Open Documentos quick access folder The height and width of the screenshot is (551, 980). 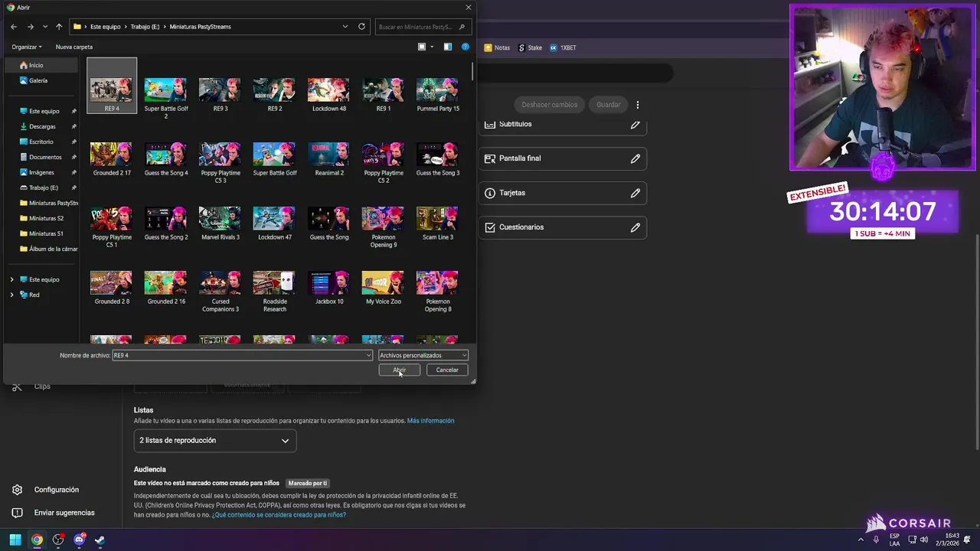tap(45, 157)
